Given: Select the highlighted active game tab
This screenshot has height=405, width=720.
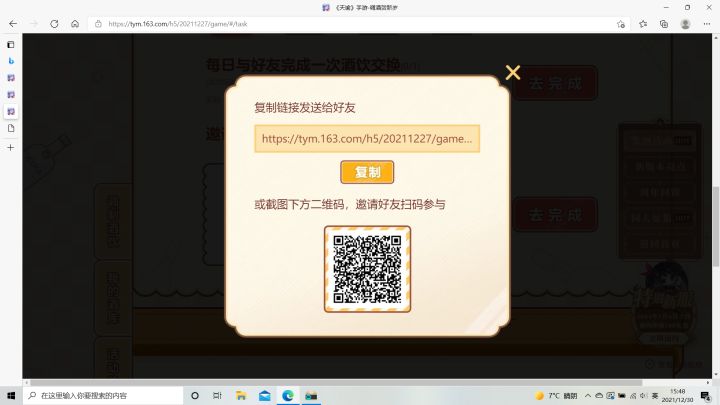Looking at the screenshot, I should coord(11,112).
